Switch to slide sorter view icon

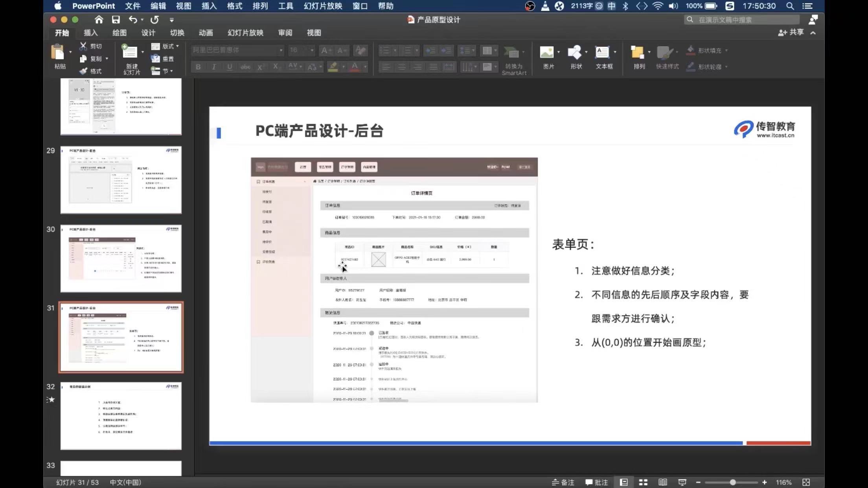643,482
